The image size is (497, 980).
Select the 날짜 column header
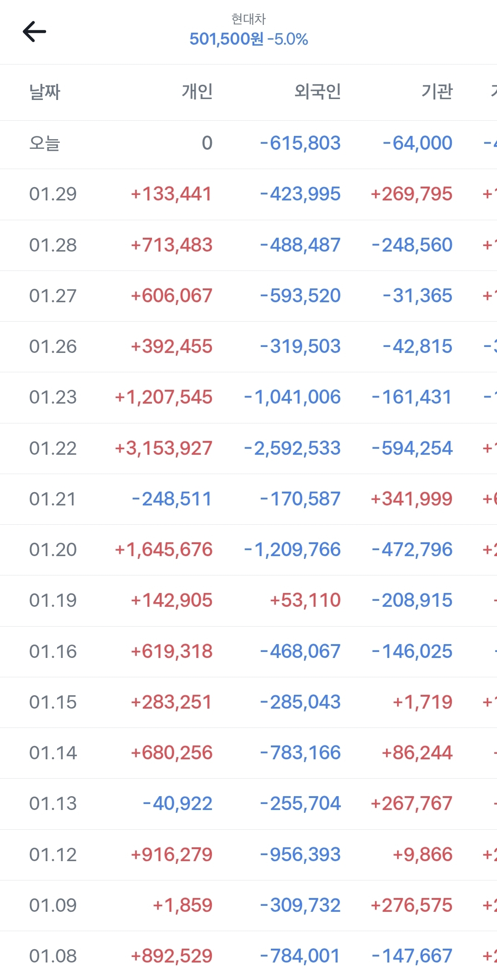45,92
